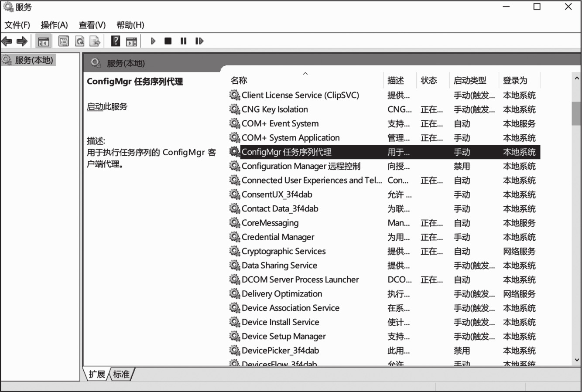This screenshot has width=582, height=392.
Task: Start the service with the play icon
Action: pyautogui.click(x=153, y=41)
